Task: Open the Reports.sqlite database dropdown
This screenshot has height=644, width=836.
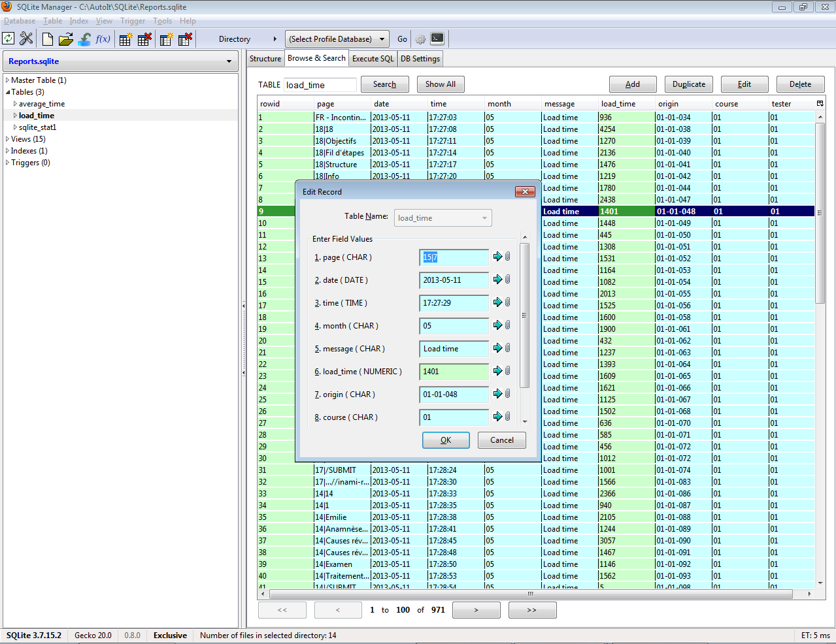Action: tap(120, 61)
